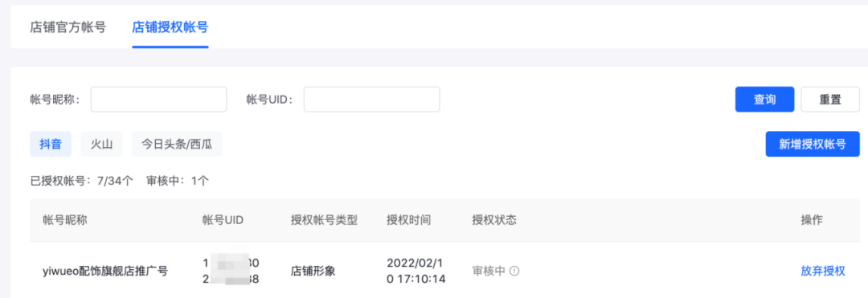Click the 帐号昵称 column header
This screenshot has width=868, height=298.
point(65,220)
